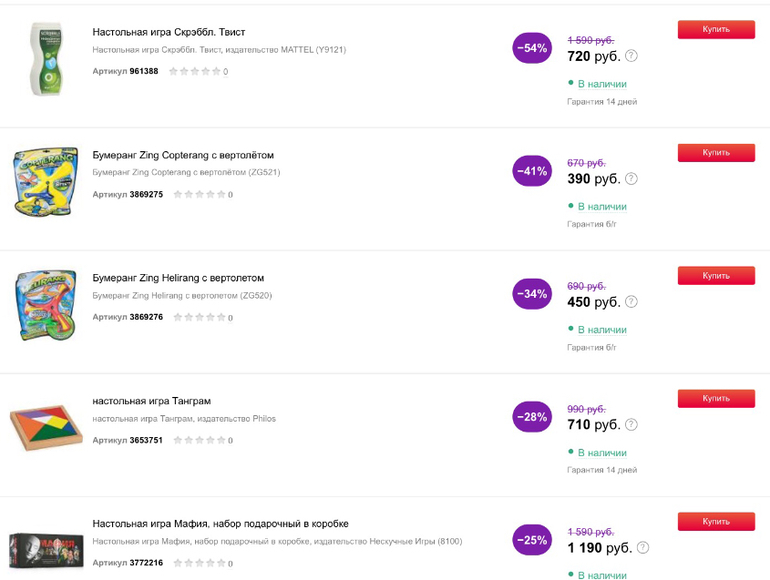Click question mark icon beside 710 руб.
Viewport: 770px width, 580px height.
pyautogui.click(x=631, y=425)
